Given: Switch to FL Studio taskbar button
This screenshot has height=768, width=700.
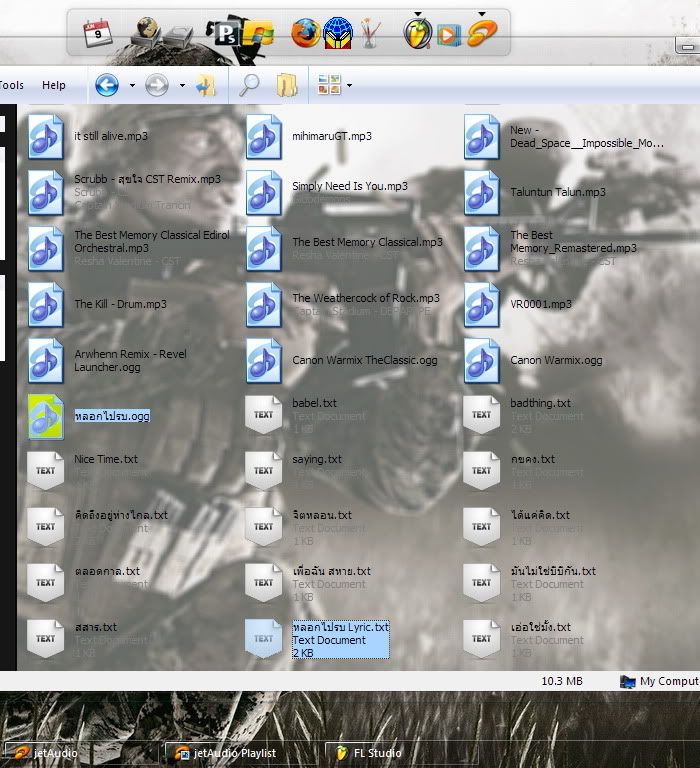Looking at the screenshot, I should coord(403,753).
